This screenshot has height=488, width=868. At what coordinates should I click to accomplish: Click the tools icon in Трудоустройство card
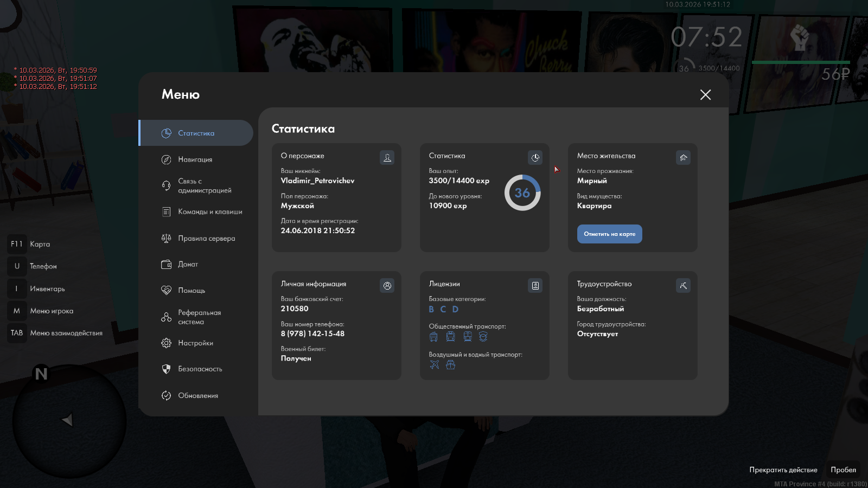pyautogui.click(x=683, y=286)
